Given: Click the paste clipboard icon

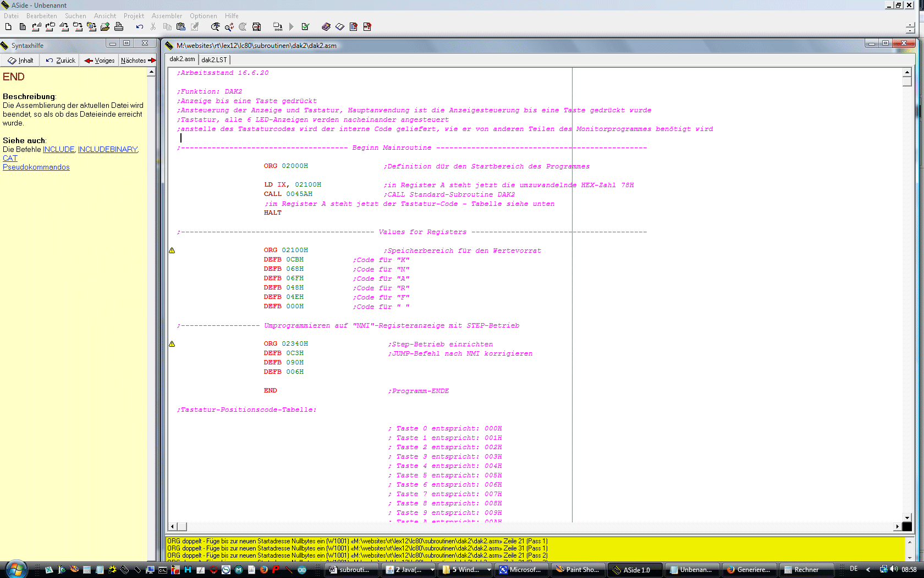Looking at the screenshot, I should (181, 26).
